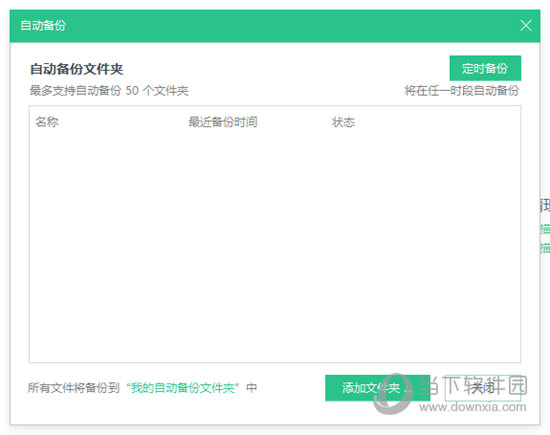Click the 名称 column header
This screenshot has width=550, height=435.
pos(47,122)
